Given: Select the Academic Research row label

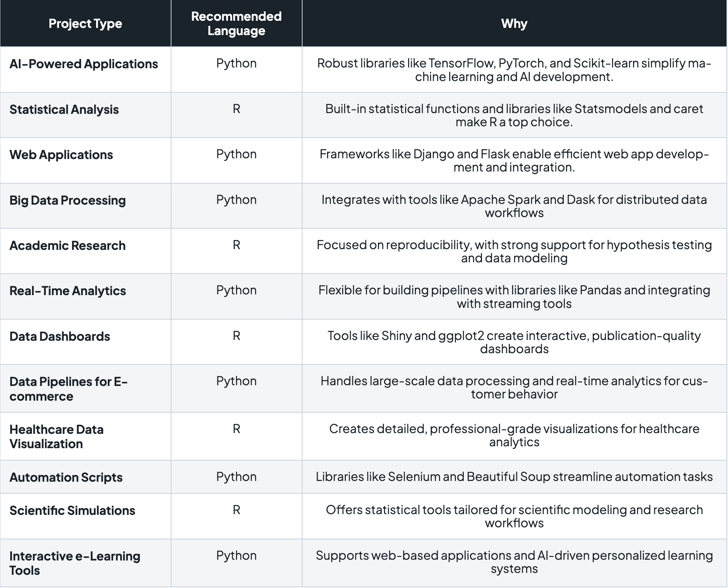Looking at the screenshot, I should click(67, 246).
